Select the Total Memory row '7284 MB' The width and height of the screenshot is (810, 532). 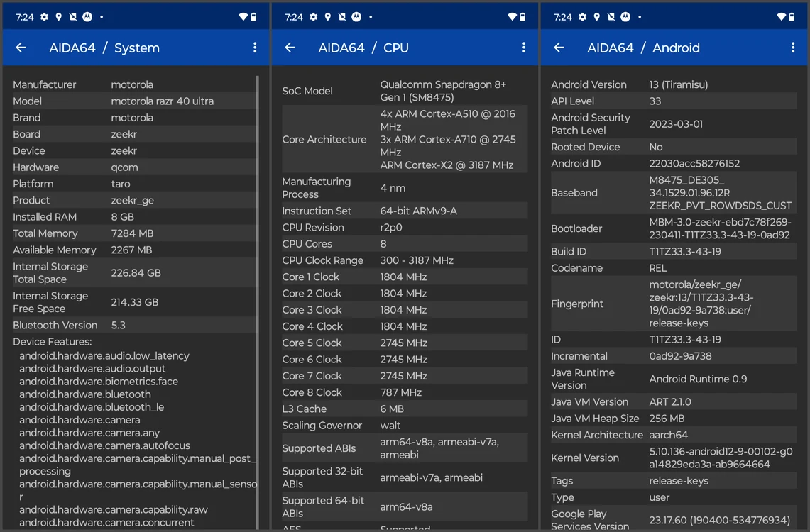coord(134,233)
